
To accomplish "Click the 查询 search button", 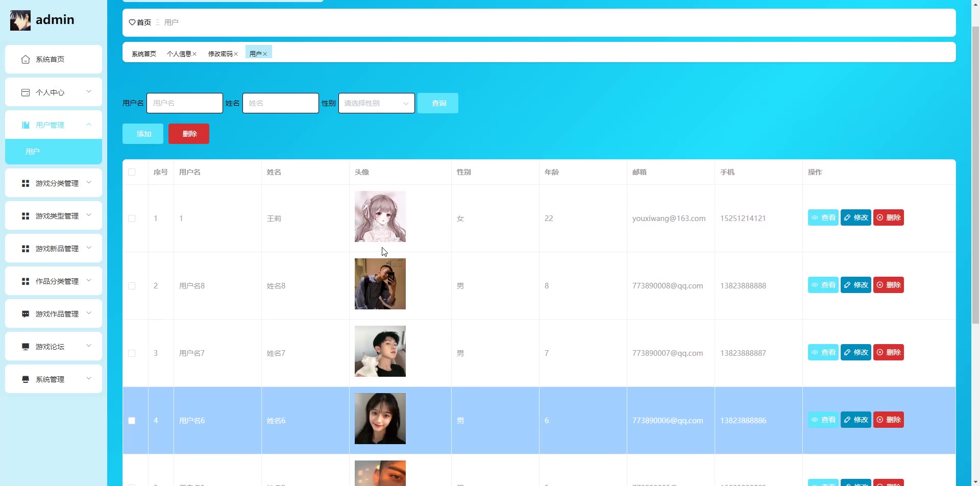I will pos(438,103).
